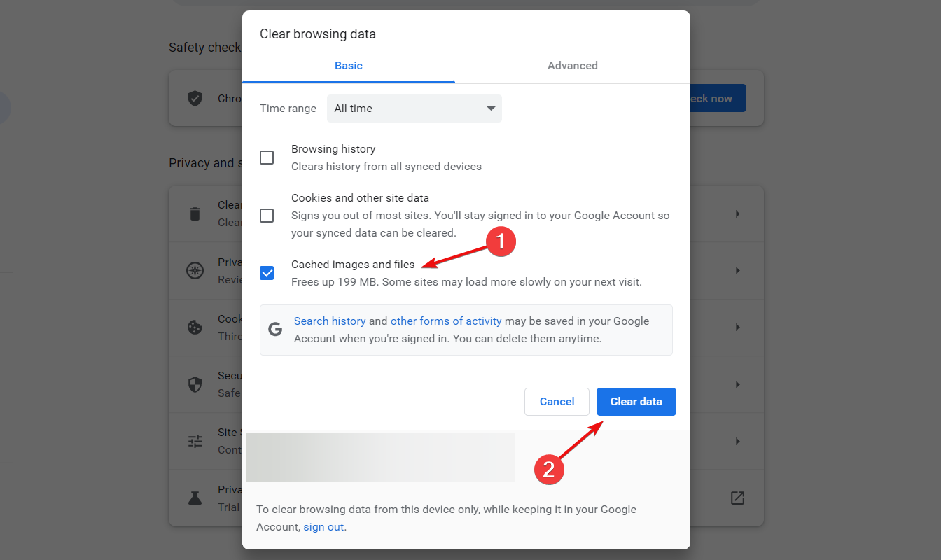
Task: Click the Safety check shield icon in Settings
Action: [x=195, y=98]
